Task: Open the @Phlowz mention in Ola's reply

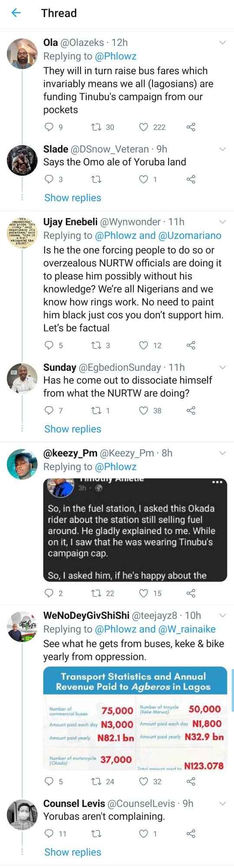Action: pyautogui.click(x=116, y=56)
